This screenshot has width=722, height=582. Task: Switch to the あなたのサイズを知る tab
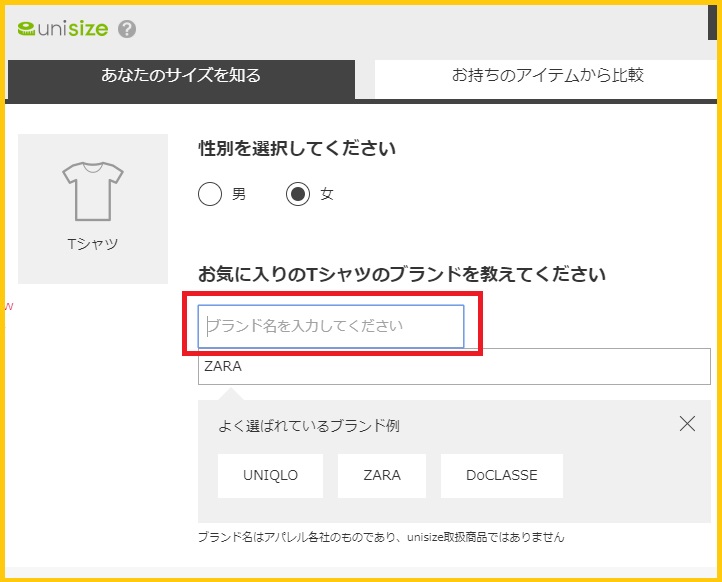[x=181, y=76]
